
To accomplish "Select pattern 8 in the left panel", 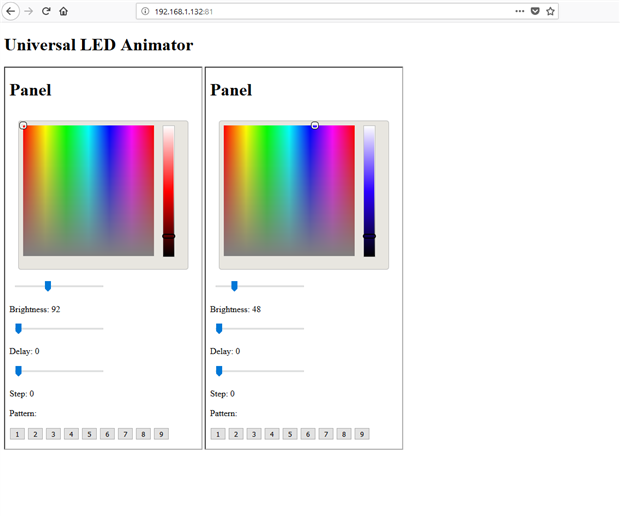I will point(143,434).
